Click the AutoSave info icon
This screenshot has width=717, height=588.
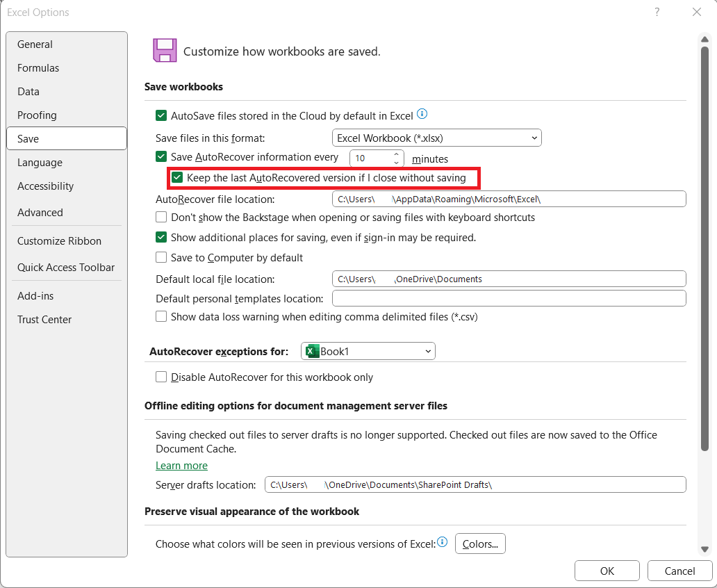[x=422, y=114]
